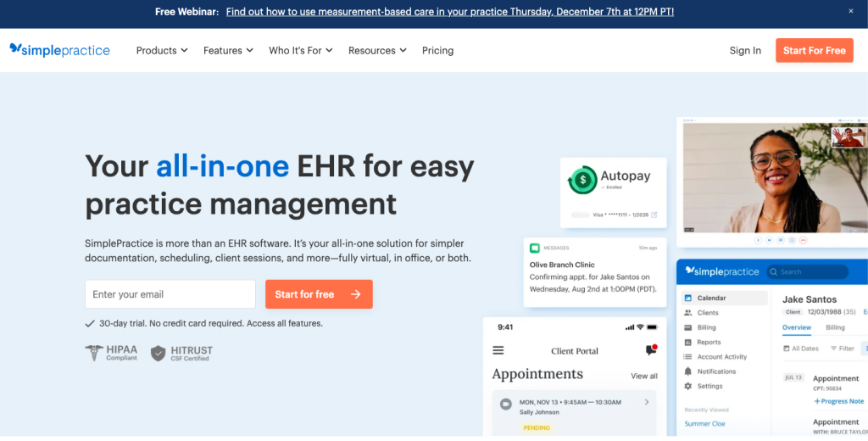This screenshot has height=441, width=868.
Task: Click the video icon on Sally Johnson appointment
Action: pos(505,405)
